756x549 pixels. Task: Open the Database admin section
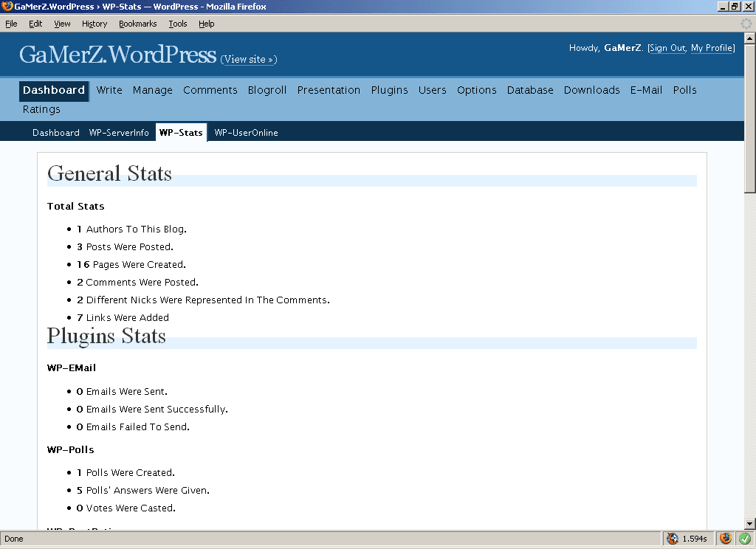coord(529,90)
